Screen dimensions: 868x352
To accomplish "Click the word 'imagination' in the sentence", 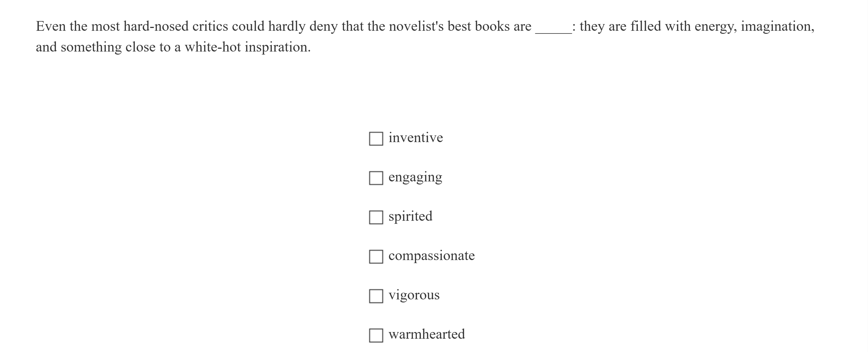I will coord(777,26).
